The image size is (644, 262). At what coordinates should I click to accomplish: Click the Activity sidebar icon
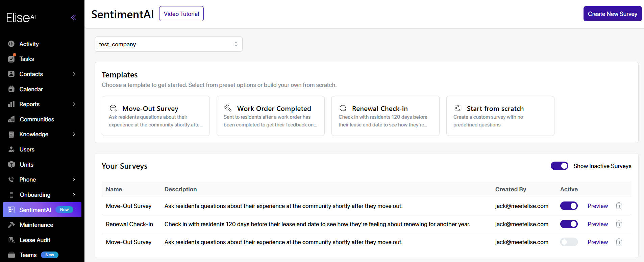click(11, 44)
